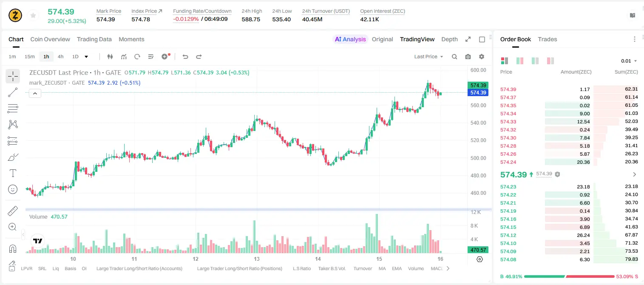Expand the 0.01 price precision dropdown
644x285 pixels.
[x=629, y=61]
